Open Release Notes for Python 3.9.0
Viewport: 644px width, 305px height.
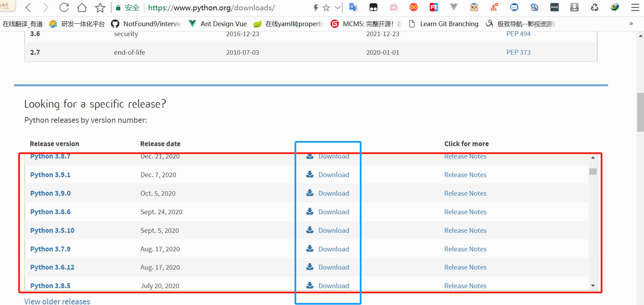coord(465,193)
